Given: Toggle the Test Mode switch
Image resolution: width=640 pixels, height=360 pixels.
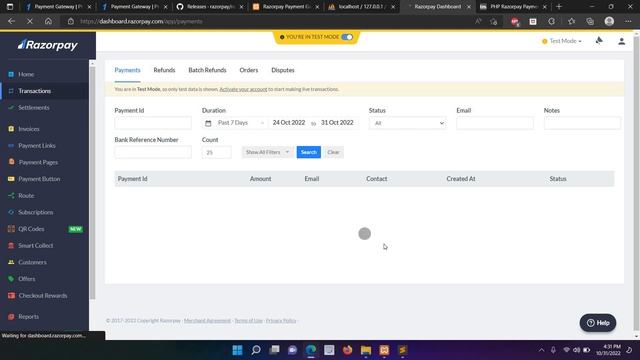Looking at the screenshot, I should 347,37.
